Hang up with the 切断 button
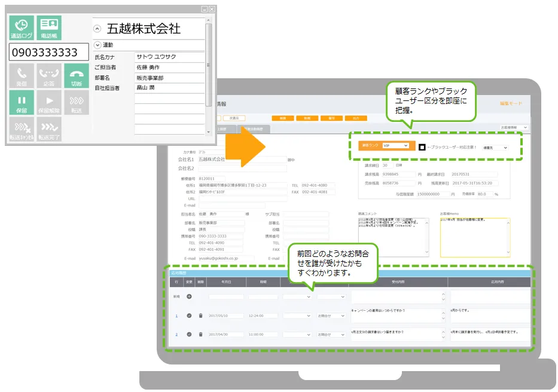 point(77,76)
